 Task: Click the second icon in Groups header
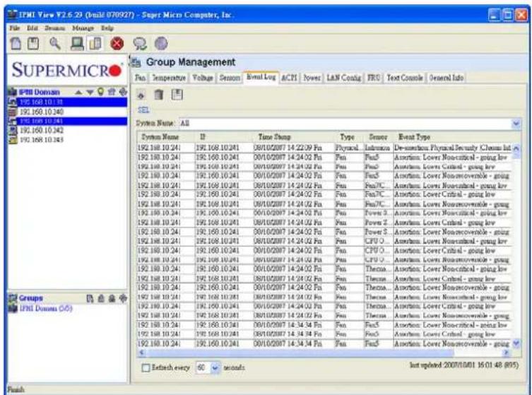pos(101,298)
